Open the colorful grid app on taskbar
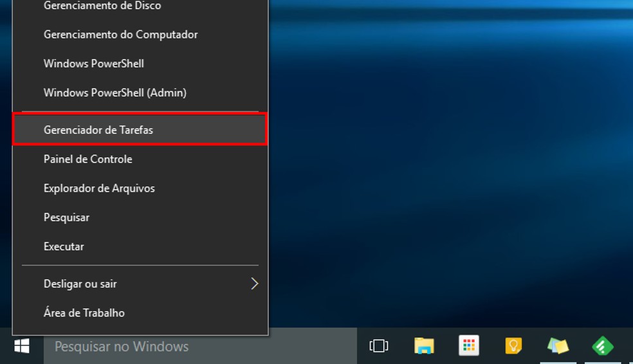This screenshot has width=633, height=364. 469,346
